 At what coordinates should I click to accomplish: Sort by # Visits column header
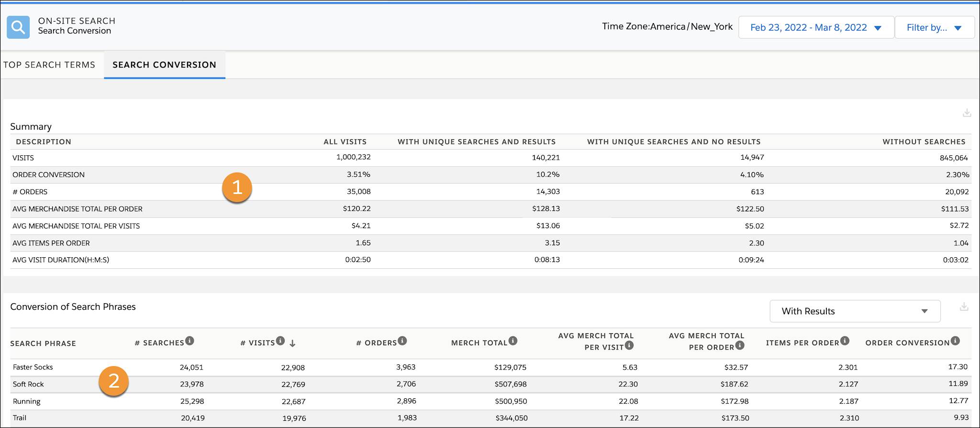click(x=257, y=343)
